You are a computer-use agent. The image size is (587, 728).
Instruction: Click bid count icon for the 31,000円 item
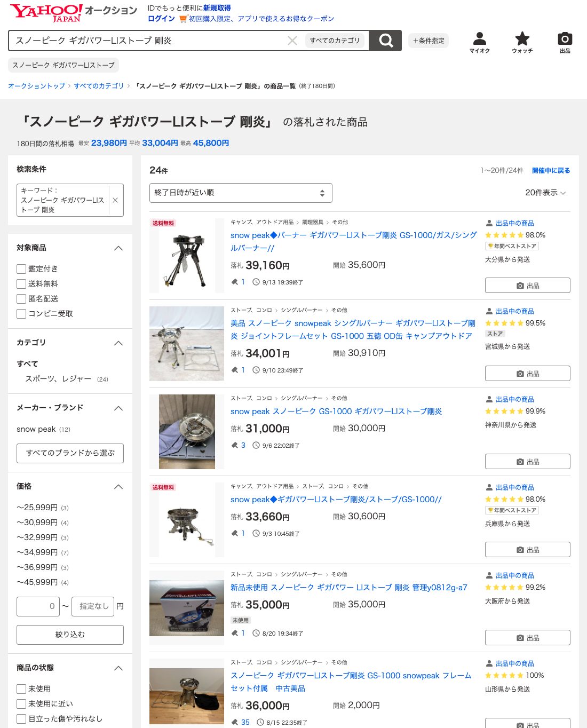(x=234, y=445)
